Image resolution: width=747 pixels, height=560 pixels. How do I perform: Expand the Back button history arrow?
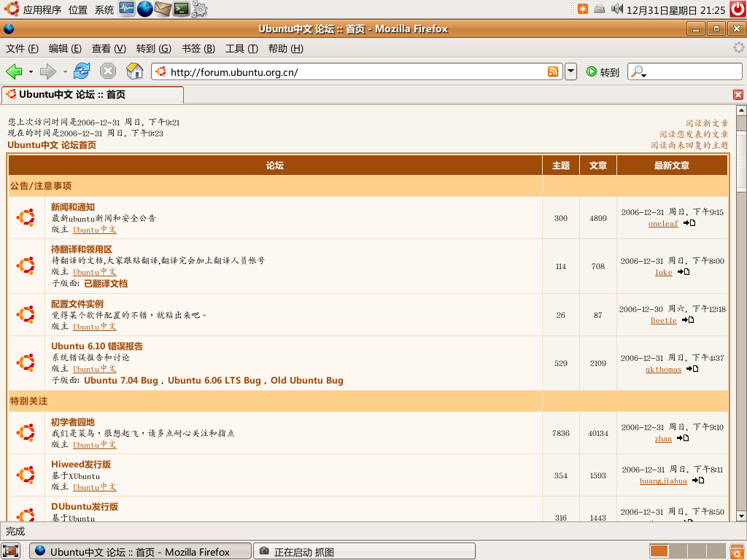31,72
